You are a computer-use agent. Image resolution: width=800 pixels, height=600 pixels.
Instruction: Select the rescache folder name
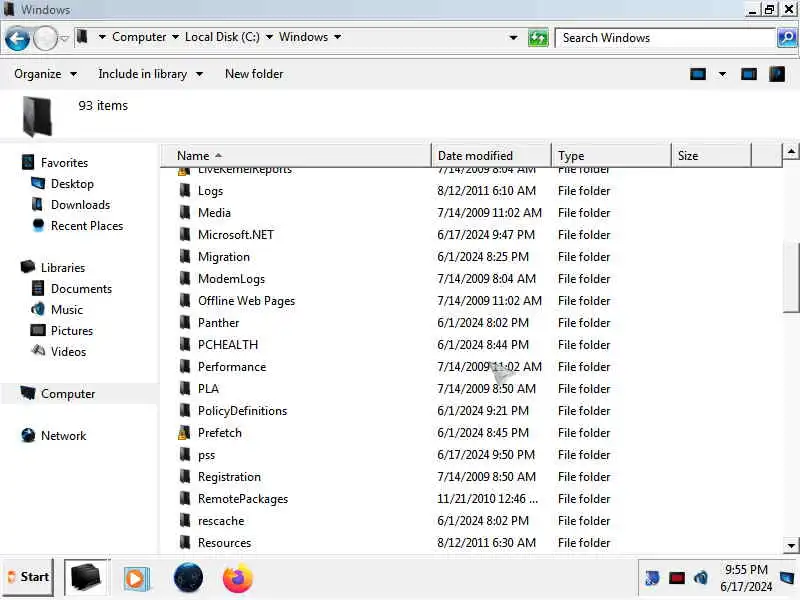(x=221, y=521)
